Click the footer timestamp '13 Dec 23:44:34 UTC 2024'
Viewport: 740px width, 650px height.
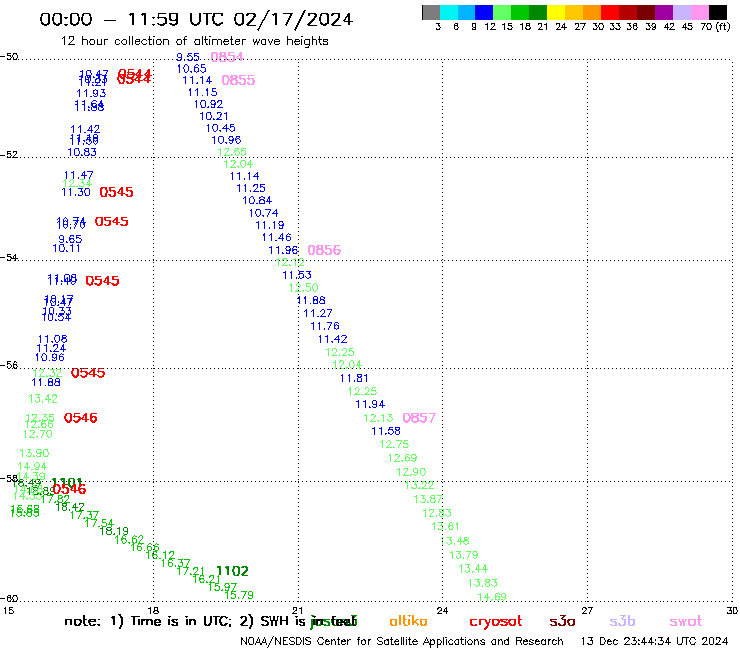click(x=654, y=642)
